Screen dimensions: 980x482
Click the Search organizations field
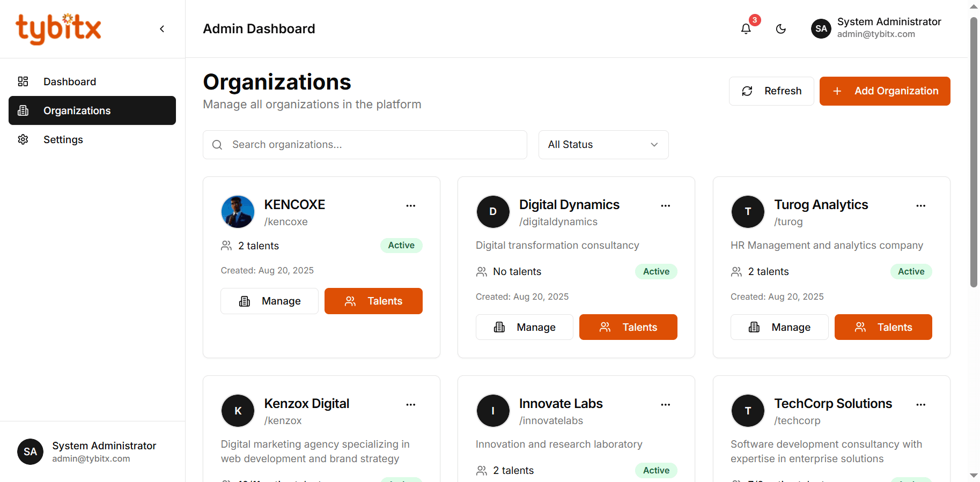click(365, 145)
